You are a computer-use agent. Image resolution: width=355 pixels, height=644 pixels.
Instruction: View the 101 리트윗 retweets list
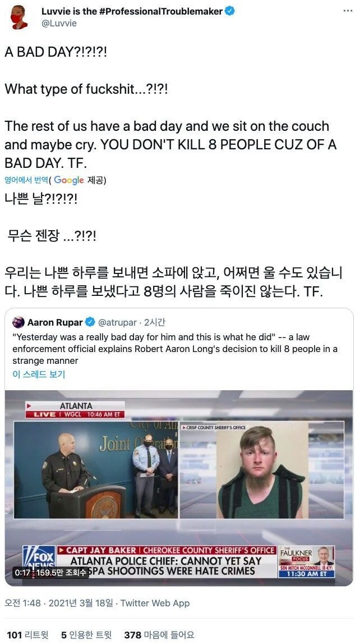click(27, 634)
